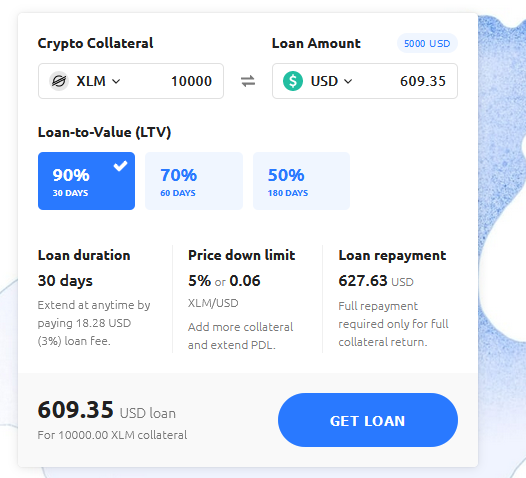Click chevron next to XLM
Image resolution: width=526 pixels, height=478 pixels.
[x=116, y=82]
